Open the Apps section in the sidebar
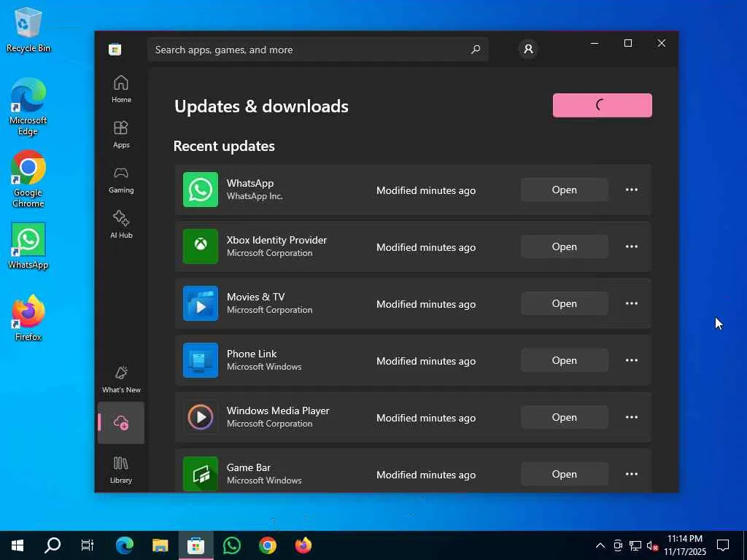 121,134
